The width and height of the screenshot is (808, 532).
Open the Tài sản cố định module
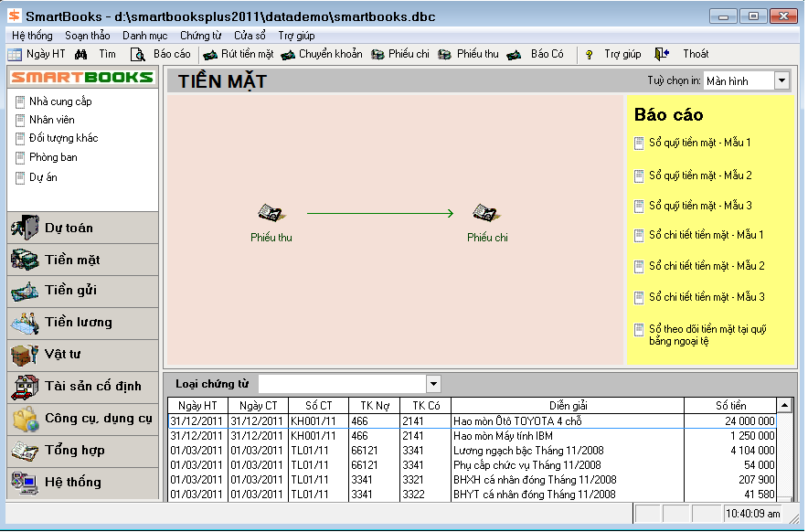click(83, 388)
